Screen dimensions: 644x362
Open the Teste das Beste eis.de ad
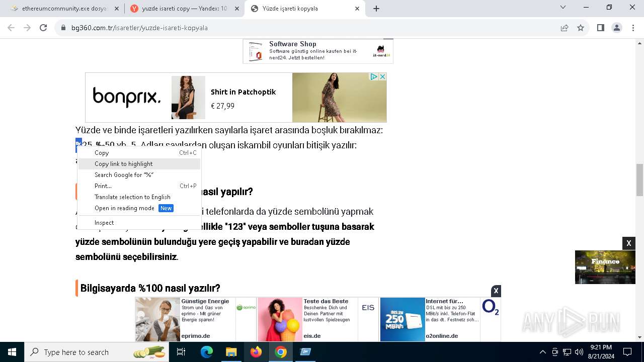tap(317, 319)
